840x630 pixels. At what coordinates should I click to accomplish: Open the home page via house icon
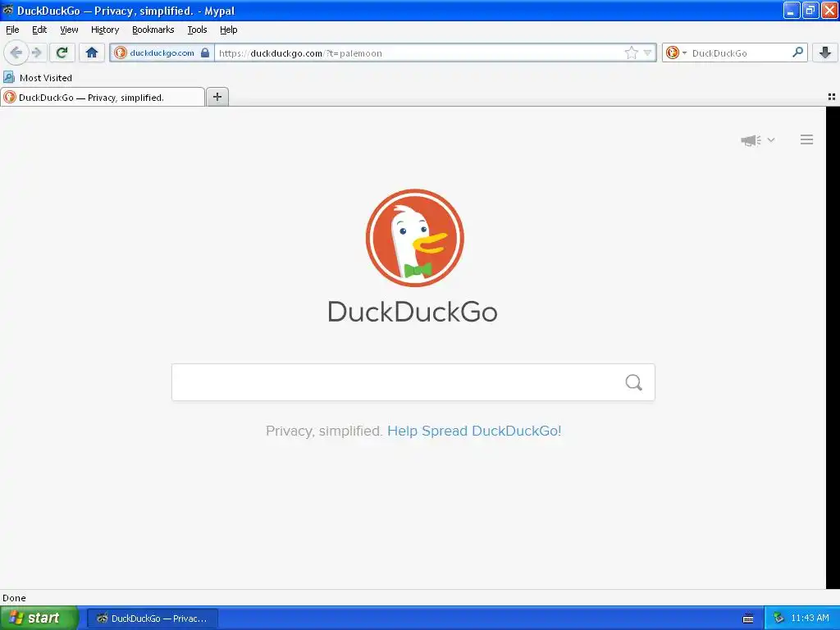click(92, 52)
